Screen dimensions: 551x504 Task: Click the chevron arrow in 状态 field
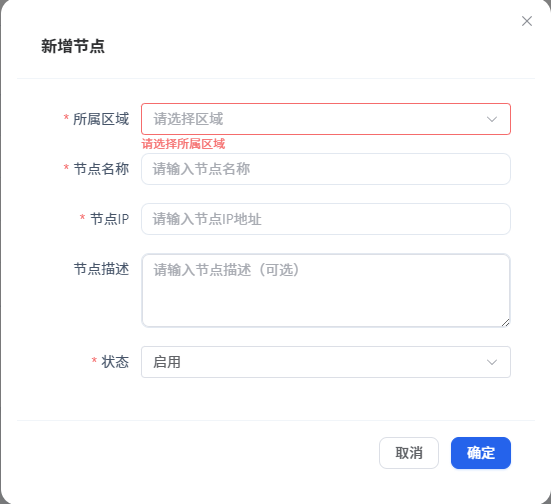click(x=492, y=362)
